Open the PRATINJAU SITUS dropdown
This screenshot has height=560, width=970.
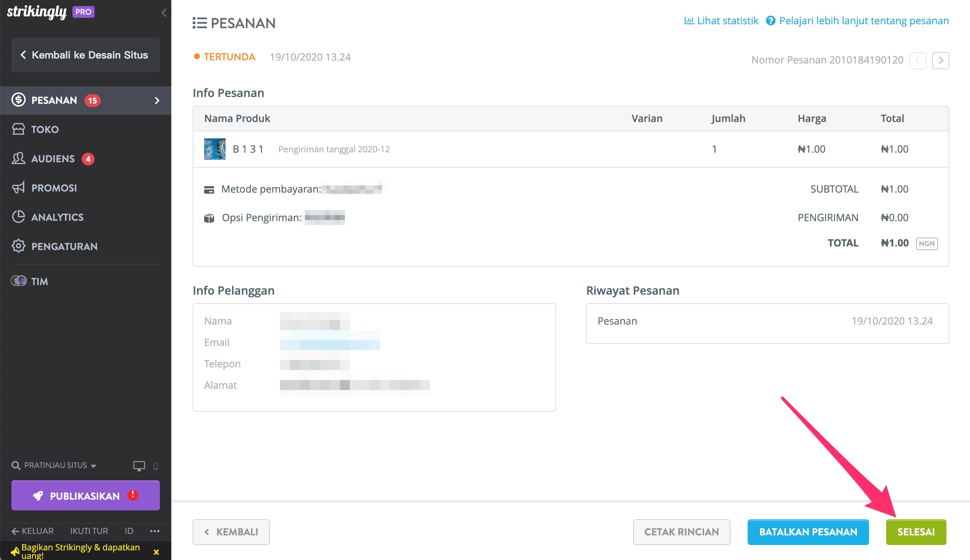point(60,465)
